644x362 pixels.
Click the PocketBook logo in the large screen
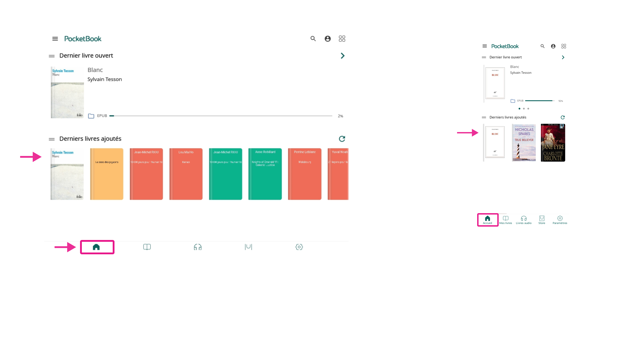click(x=83, y=39)
